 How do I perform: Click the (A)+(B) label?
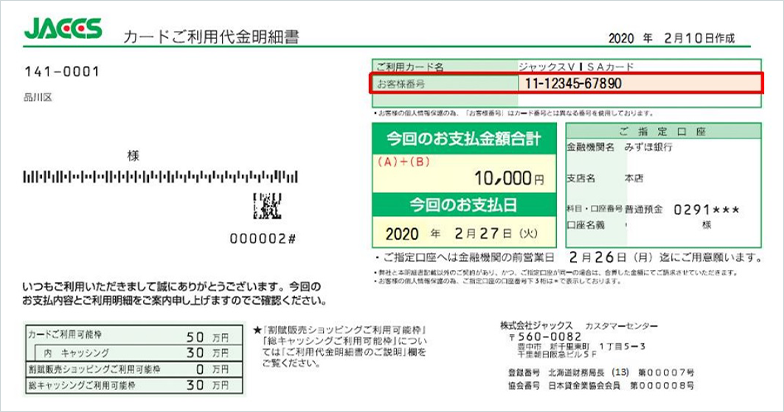[404, 162]
